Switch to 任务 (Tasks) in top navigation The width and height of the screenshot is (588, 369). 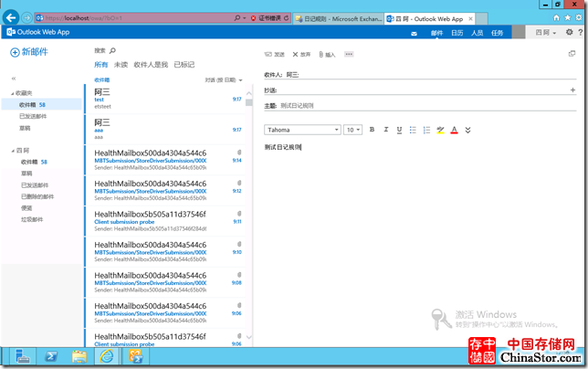pos(498,33)
